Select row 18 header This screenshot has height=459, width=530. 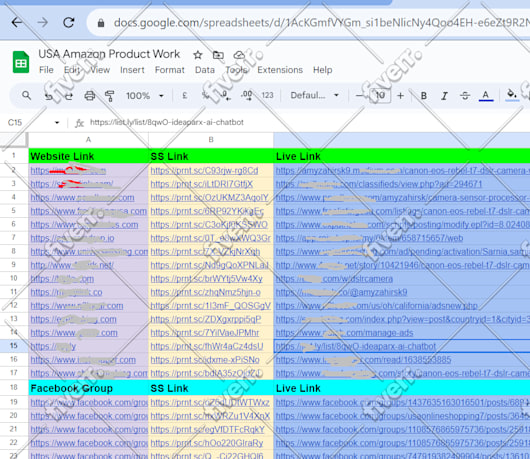tap(14, 387)
